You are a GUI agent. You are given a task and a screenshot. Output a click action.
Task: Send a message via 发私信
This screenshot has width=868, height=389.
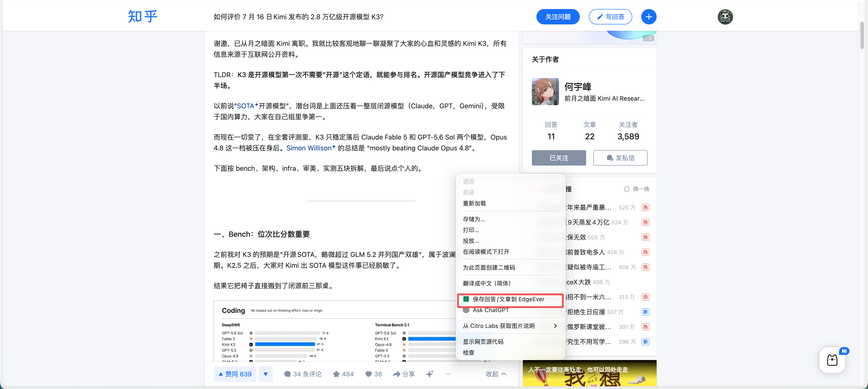point(620,158)
